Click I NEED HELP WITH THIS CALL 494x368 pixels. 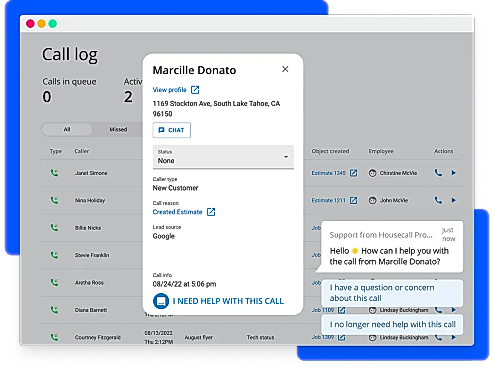click(x=228, y=301)
